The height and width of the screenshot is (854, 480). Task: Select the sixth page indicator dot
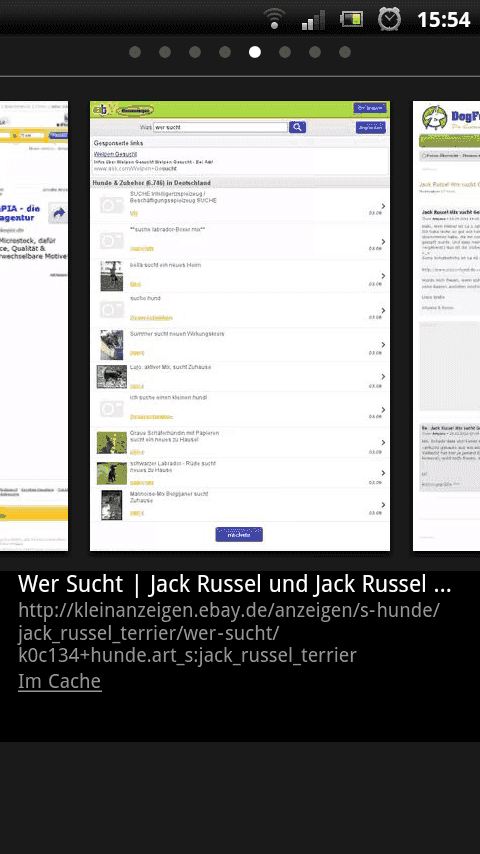285,52
